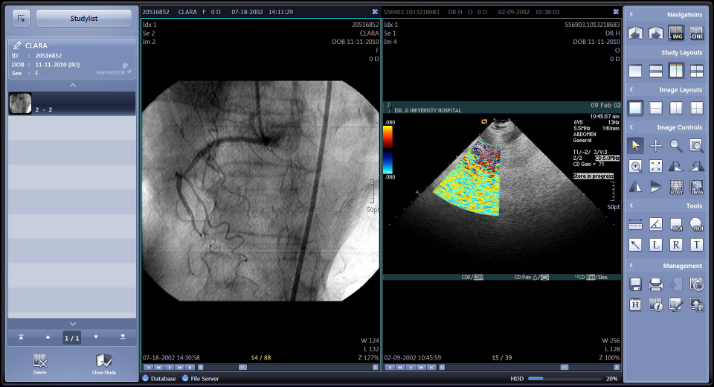Collapse the Image Controls section
Image resolution: width=714 pixels, height=387 pixels.
click(x=631, y=127)
